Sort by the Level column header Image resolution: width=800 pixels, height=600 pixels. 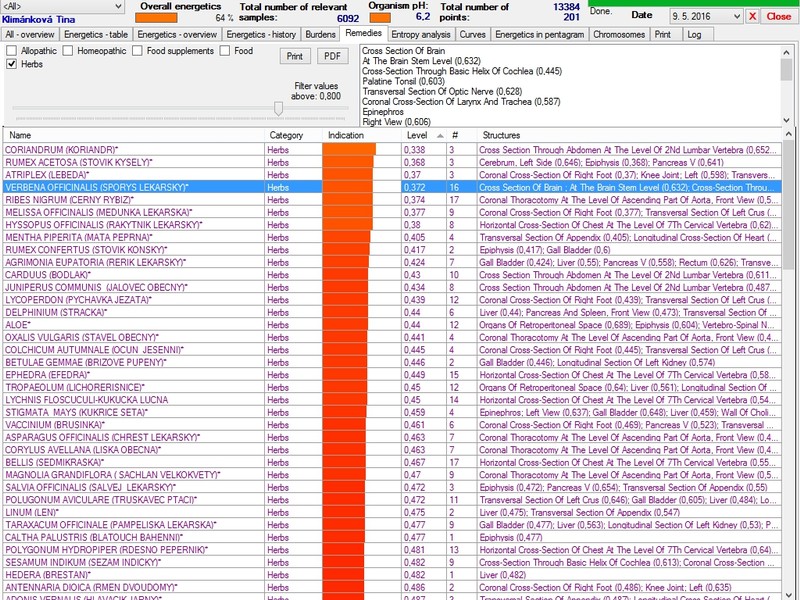pos(417,135)
